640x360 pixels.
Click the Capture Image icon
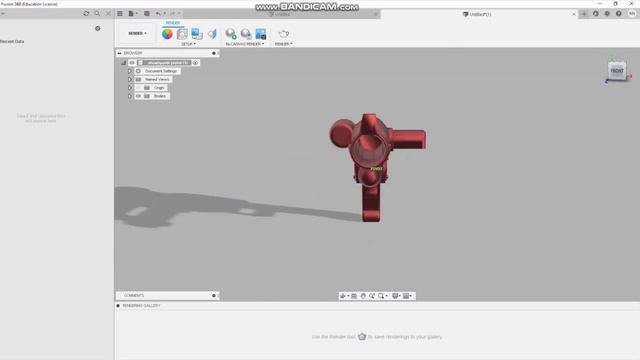(x=261, y=34)
